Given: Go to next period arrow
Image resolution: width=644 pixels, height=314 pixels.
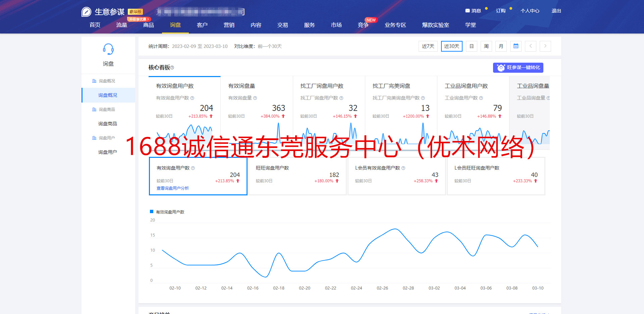Looking at the screenshot, I should [x=545, y=46].
